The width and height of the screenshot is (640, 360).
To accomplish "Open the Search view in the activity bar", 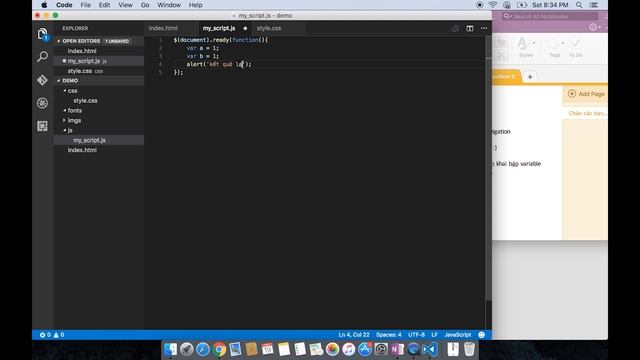I will pos(42,56).
